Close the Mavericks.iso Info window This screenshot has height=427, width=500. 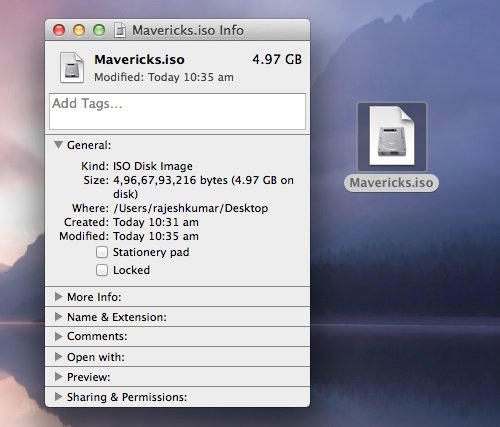59,30
